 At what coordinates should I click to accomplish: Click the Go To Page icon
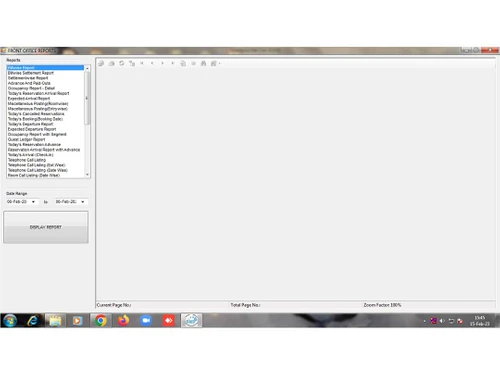(183, 63)
